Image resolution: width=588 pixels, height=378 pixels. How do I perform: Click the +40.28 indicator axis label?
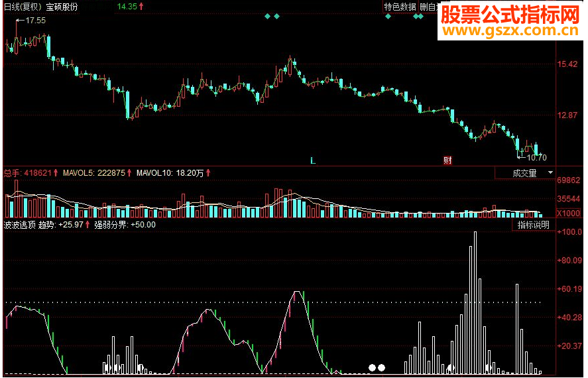click(569, 317)
